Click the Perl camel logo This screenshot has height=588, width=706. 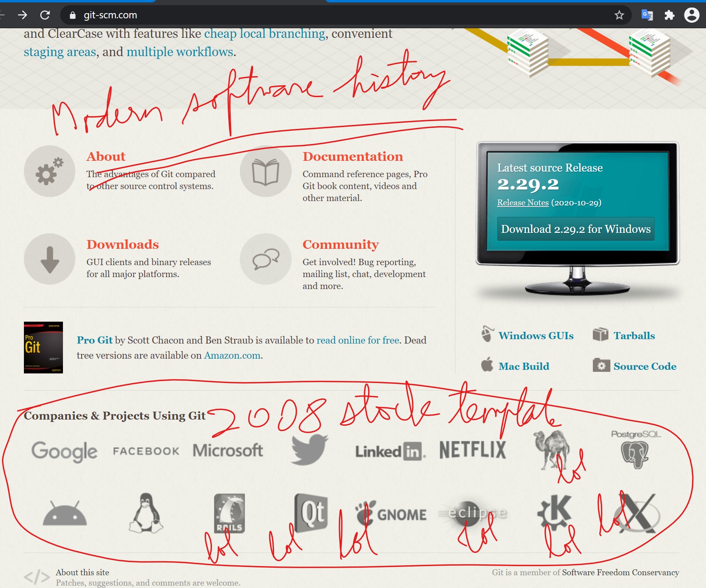tap(552, 450)
